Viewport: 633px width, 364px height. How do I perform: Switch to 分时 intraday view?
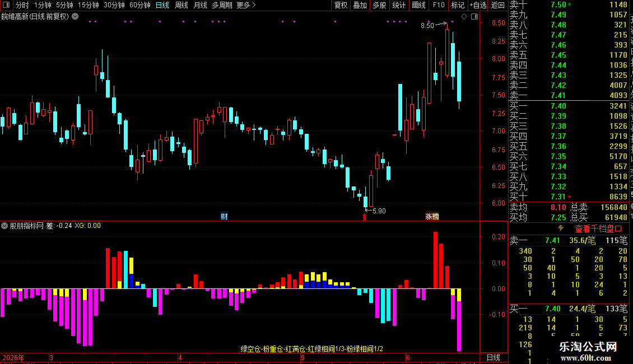pos(22,5)
